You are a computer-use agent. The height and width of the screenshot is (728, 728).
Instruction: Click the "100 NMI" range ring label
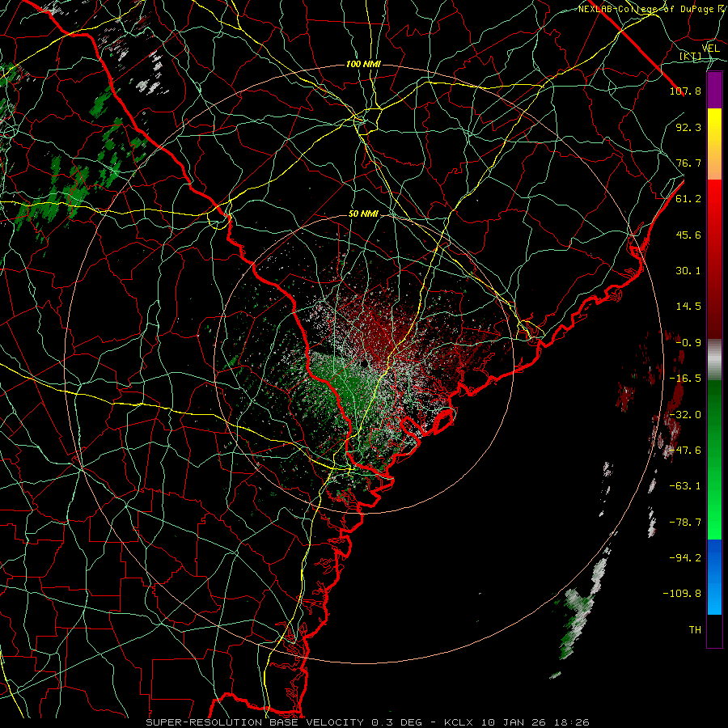click(x=363, y=64)
